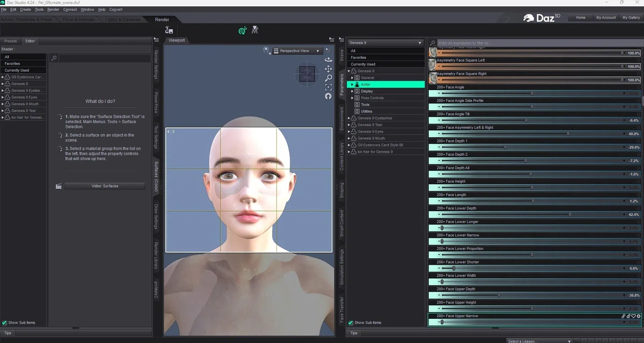Image resolution: width=644 pixels, height=343 pixels.
Task: Click the heart favorite icon on Face Upper Narrow
Action: [634, 316]
